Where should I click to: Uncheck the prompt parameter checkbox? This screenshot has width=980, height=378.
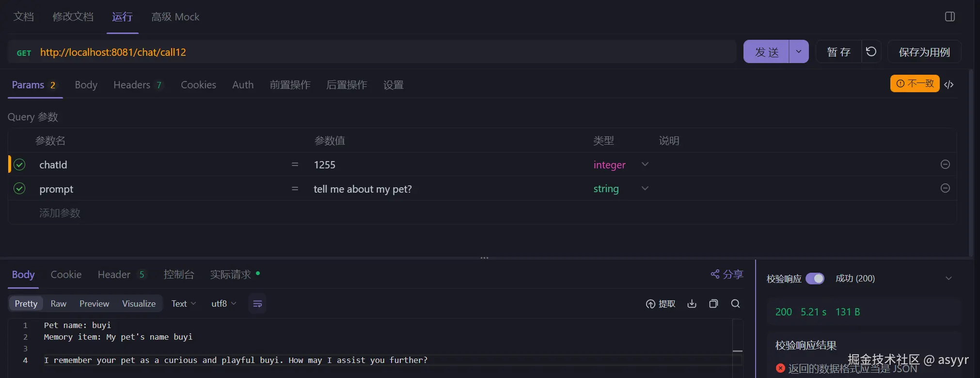click(19, 189)
